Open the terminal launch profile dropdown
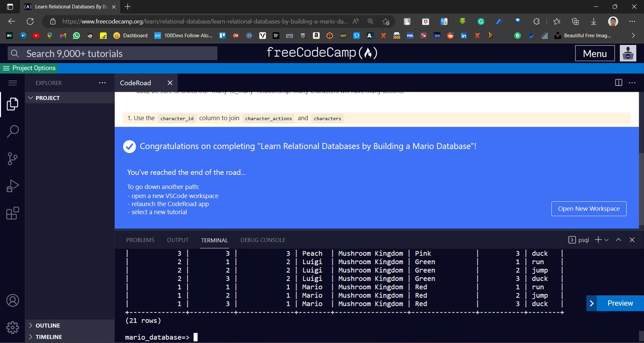 point(607,240)
